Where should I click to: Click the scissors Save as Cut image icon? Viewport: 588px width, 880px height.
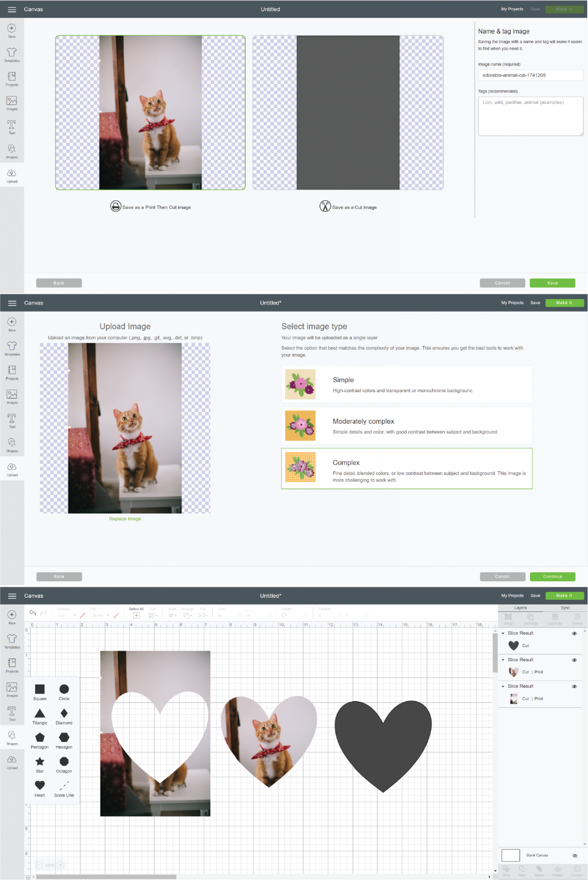pos(325,206)
